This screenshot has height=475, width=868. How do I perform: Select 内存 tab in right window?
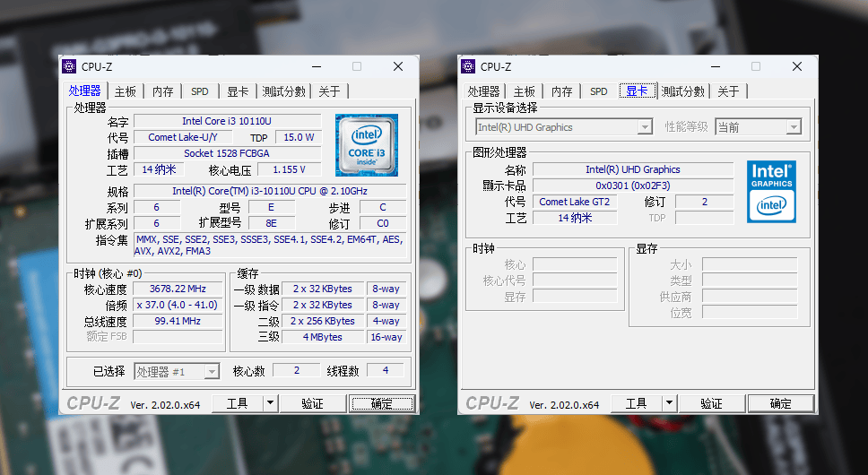pyautogui.click(x=562, y=91)
